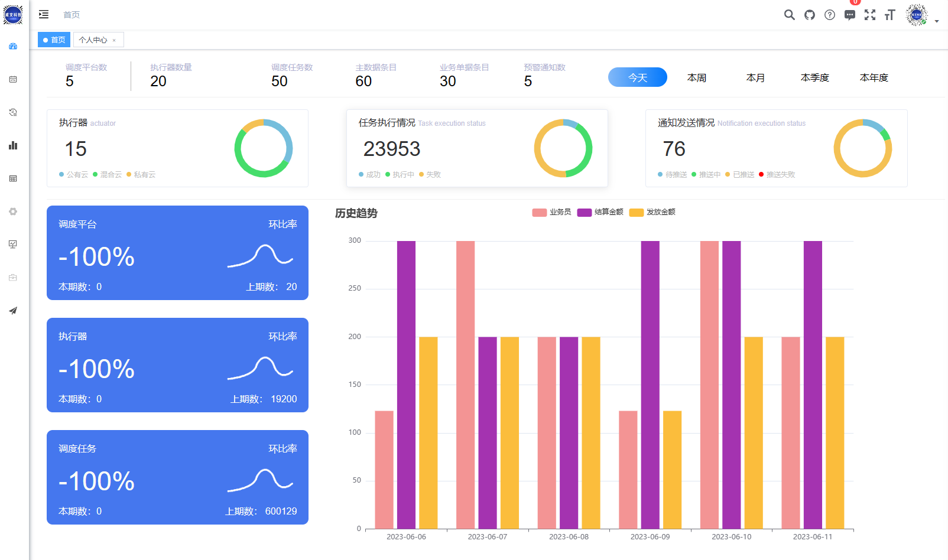This screenshot has height=560, width=948.
Task: Open the messages chat bubble icon
Action: tap(850, 15)
